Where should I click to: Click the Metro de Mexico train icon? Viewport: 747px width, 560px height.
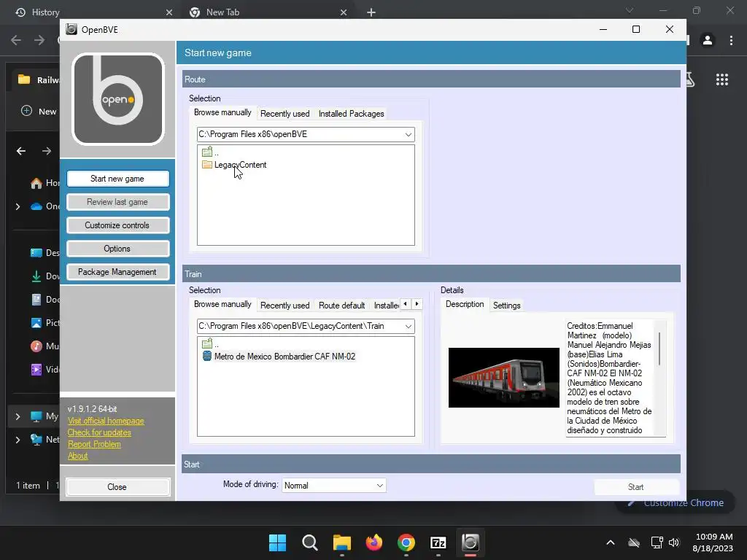point(206,356)
